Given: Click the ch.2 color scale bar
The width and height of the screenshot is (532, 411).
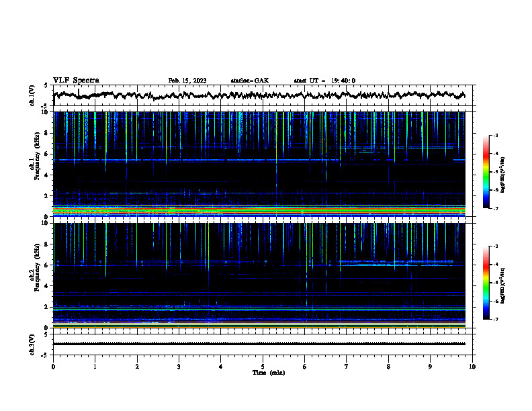Looking at the screenshot, I should (486, 283).
